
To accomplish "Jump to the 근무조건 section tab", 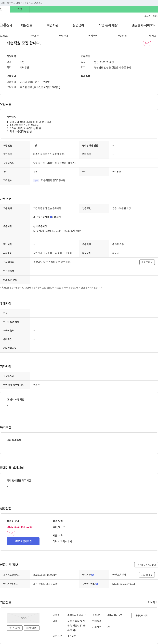I will [34, 36].
